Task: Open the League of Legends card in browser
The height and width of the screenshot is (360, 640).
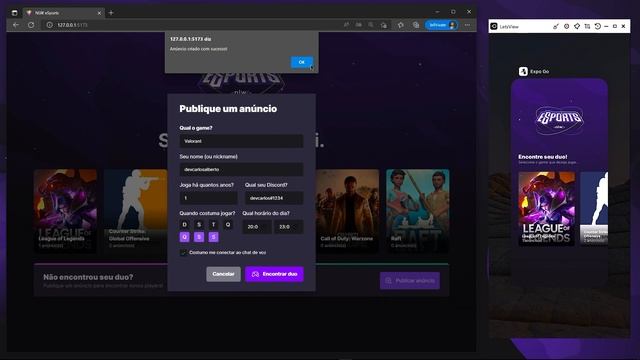Action: click(x=65, y=211)
